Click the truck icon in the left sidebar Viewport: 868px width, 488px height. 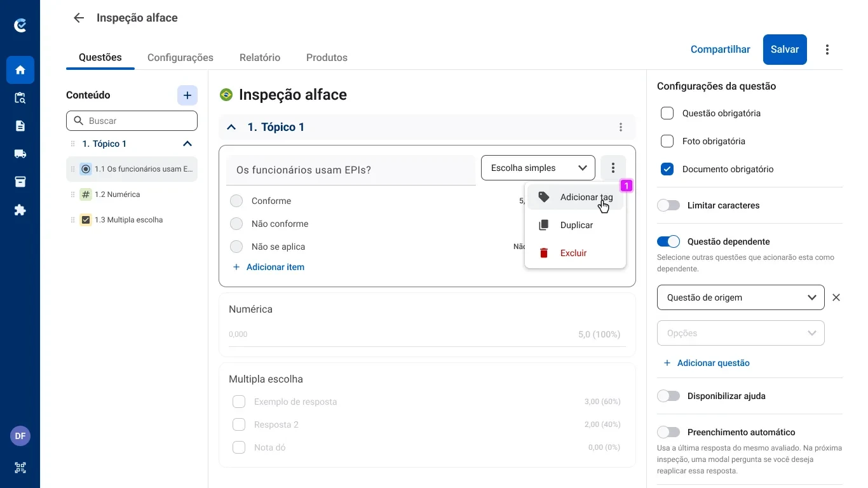click(x=20, y=154)
